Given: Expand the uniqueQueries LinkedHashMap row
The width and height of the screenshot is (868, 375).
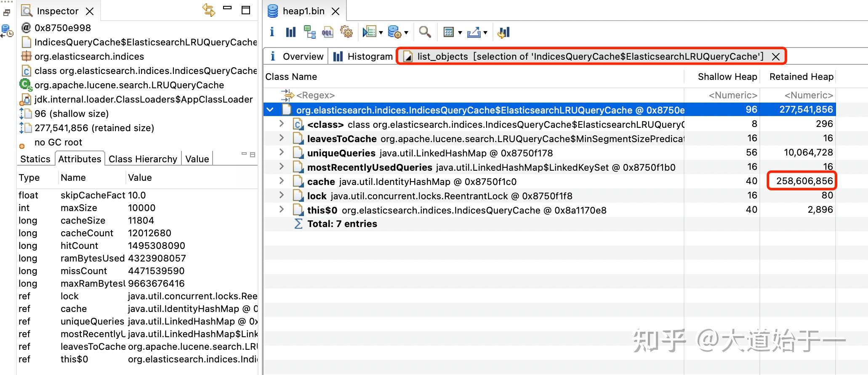Looking at the screenshot, I should coord(282,153).
